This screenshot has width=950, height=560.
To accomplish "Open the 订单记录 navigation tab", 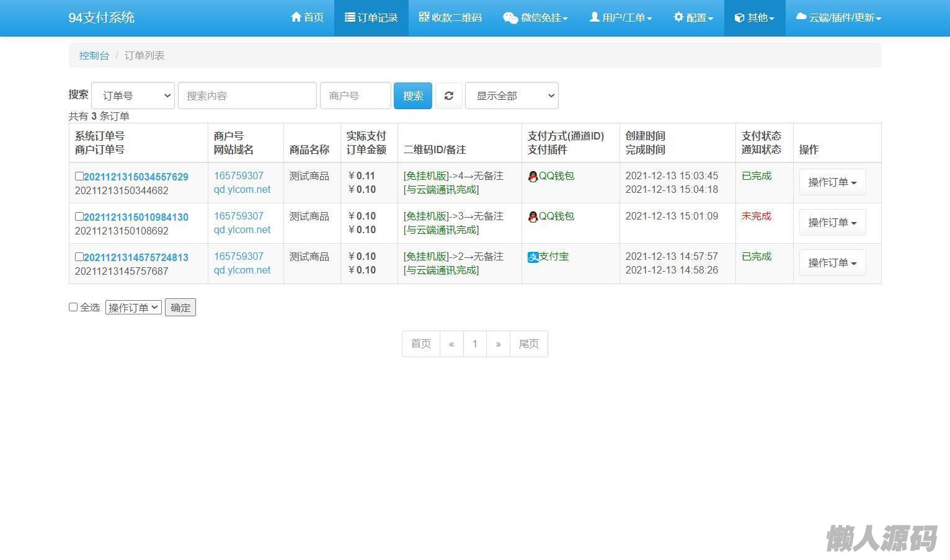I will coord(371,18).
